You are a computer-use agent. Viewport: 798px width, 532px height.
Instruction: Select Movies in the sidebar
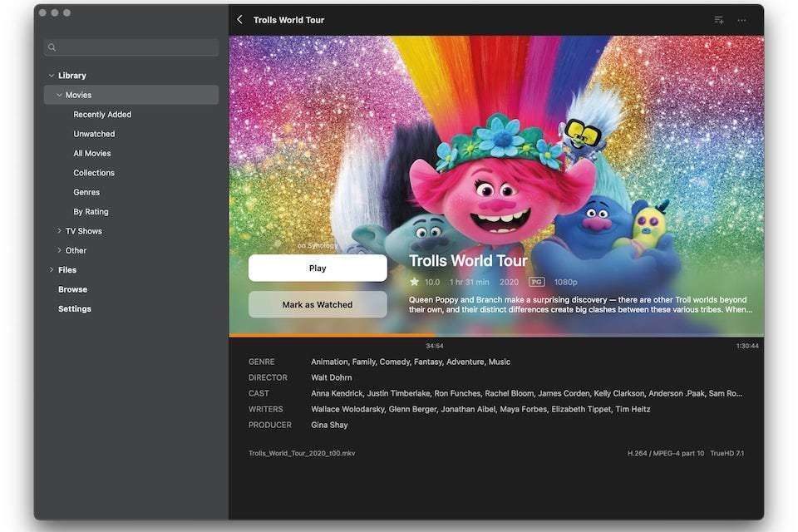[x=131, y=95]
